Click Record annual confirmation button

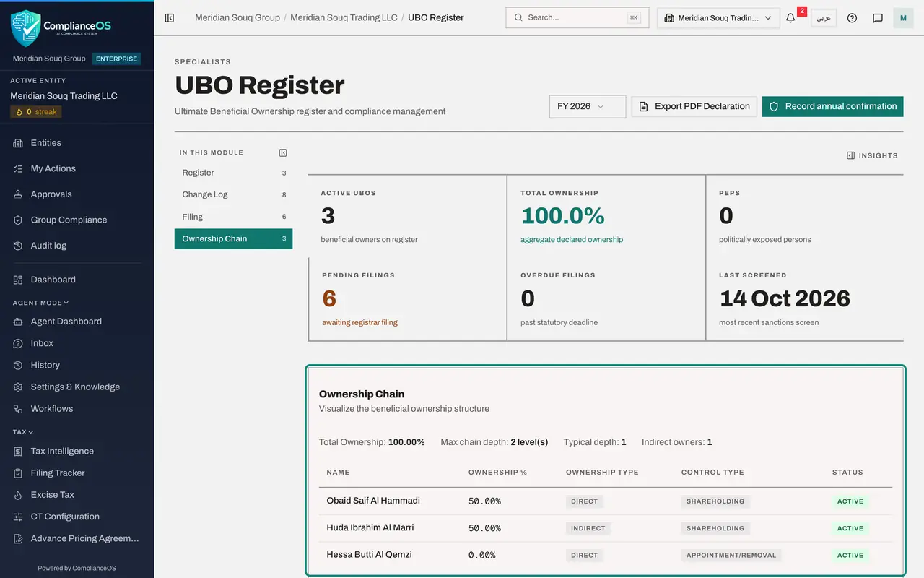(832, 106)
